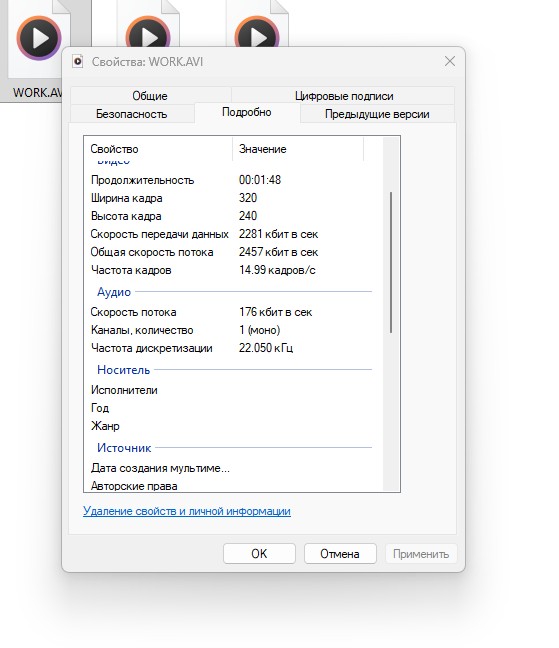Click the Отмена button
The image size is (559, 648).
pos(340,553)
